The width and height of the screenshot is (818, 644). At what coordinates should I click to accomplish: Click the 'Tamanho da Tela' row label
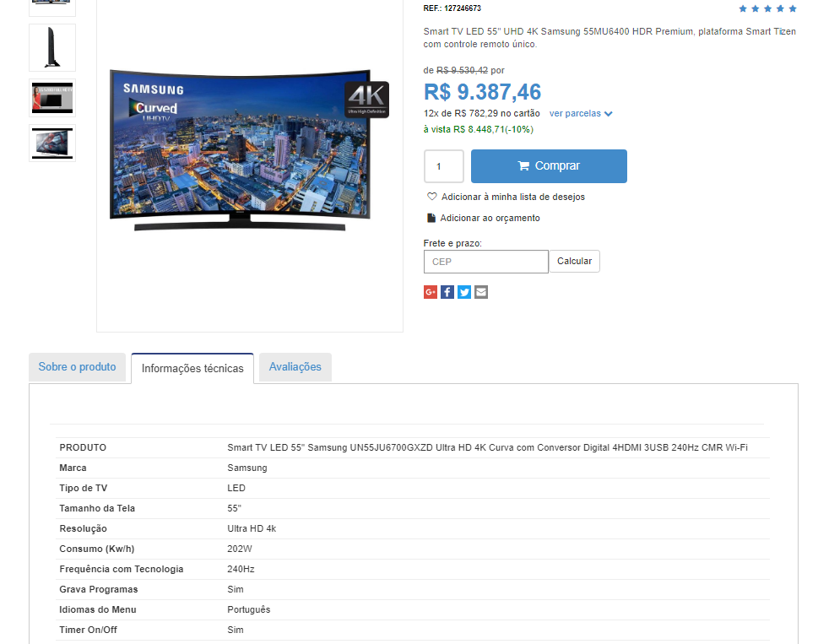click(x=97, y=508)
